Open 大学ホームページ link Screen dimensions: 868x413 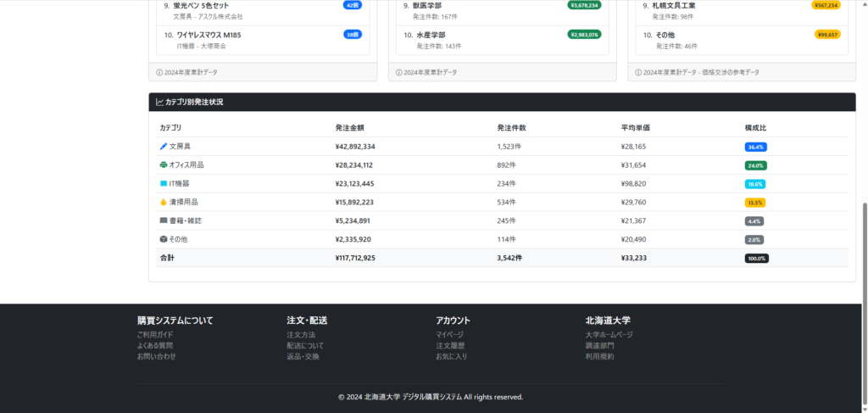[609, 335]
